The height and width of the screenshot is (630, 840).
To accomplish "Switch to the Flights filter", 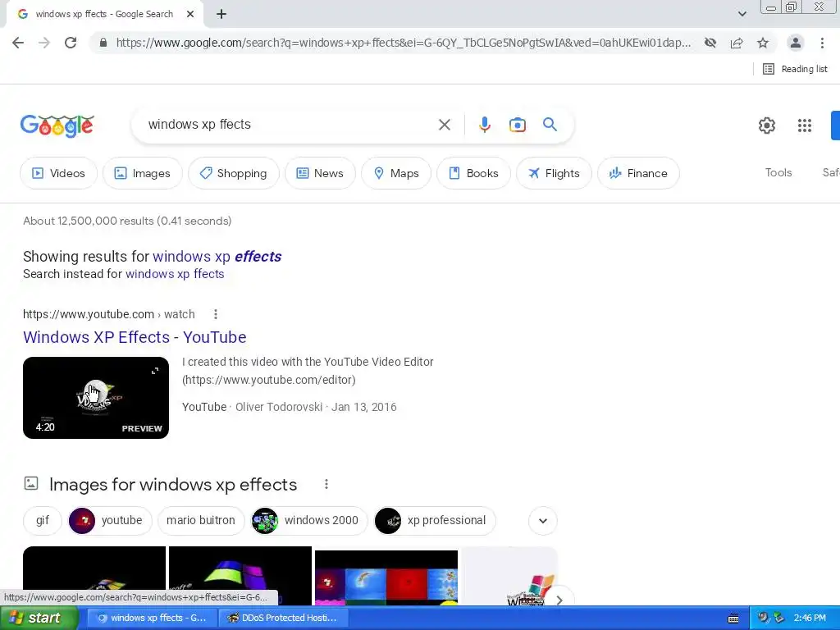I will click(x=554, y=173).
